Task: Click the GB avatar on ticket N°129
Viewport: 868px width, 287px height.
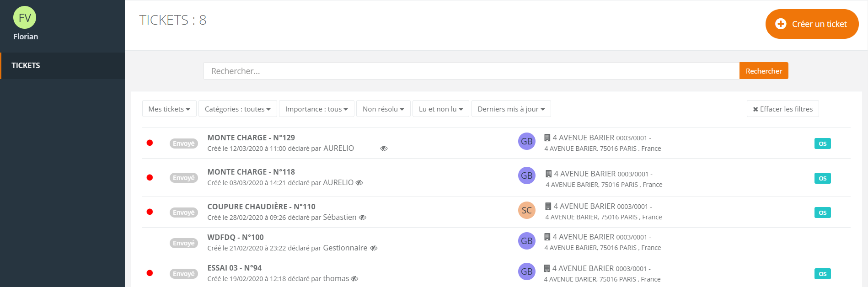Action: point(527,141)
